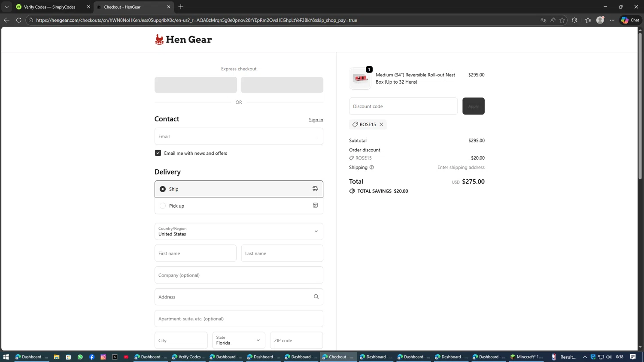The image size is (644, 362).
Task: Open the browser profile avatar
Action: tap(600, 20)
